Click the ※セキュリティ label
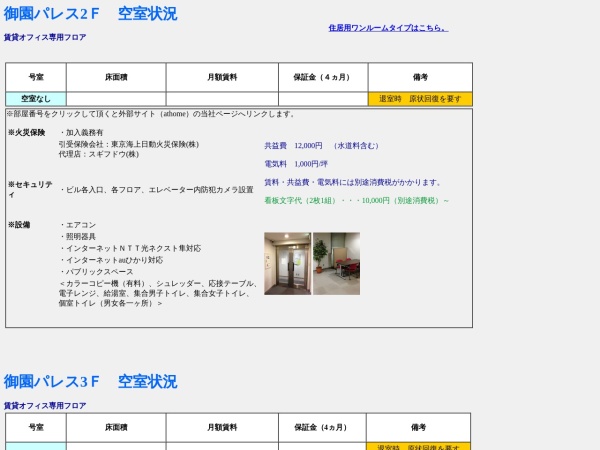Image resolution: width=600 pixels, height=450 pixels. [30, 189]
